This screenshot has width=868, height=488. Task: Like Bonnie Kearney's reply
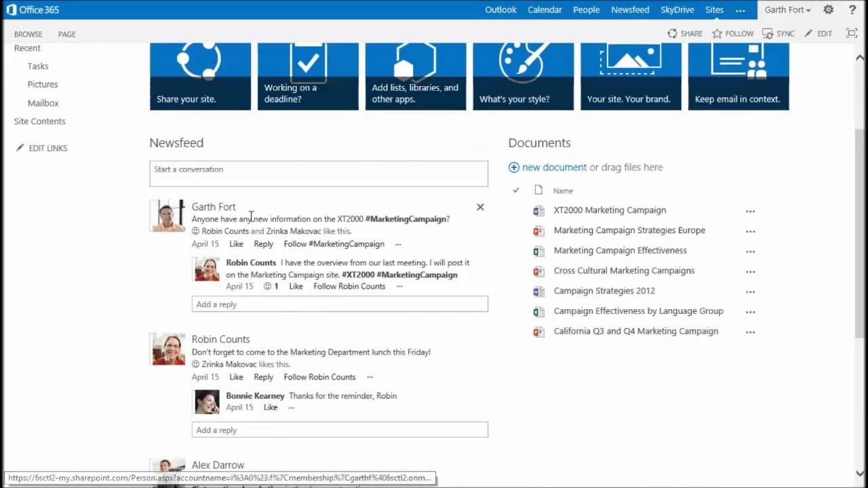click(271, 407)
